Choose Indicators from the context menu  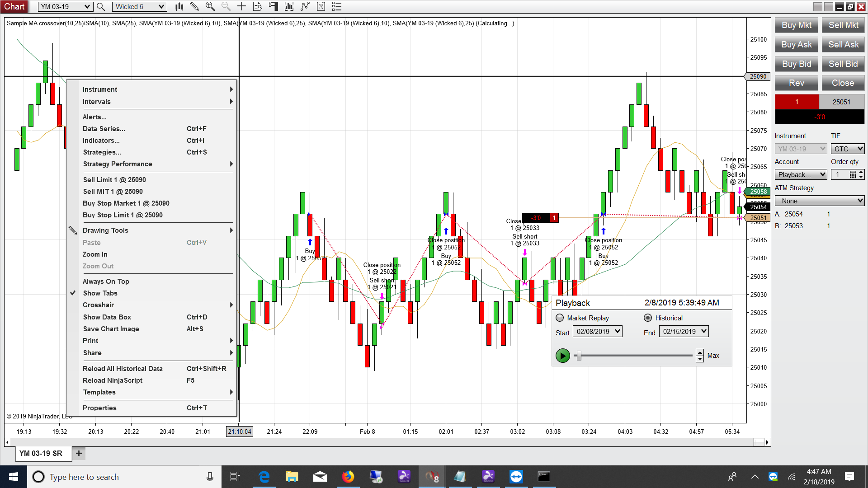coord(101,141)
